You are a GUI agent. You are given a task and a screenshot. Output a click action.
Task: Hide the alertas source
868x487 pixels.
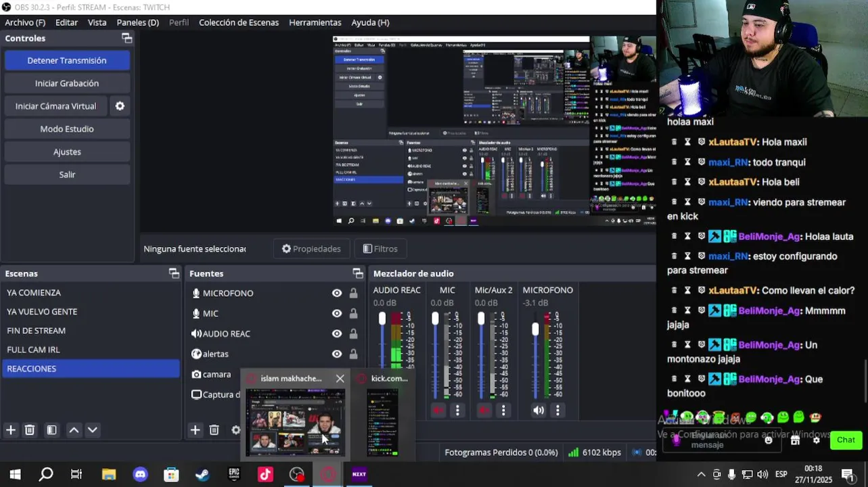[337, 354]
